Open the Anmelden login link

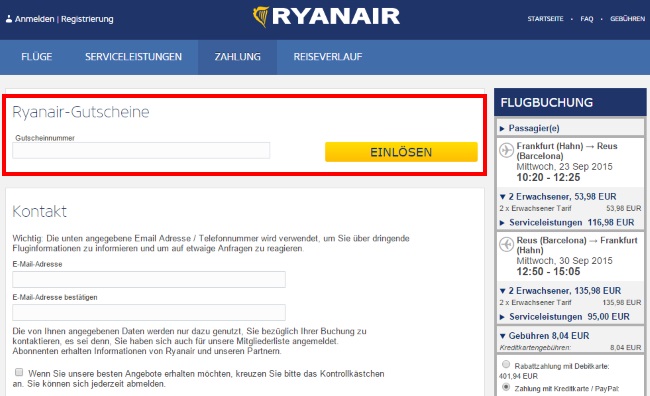tap(34, 19)
